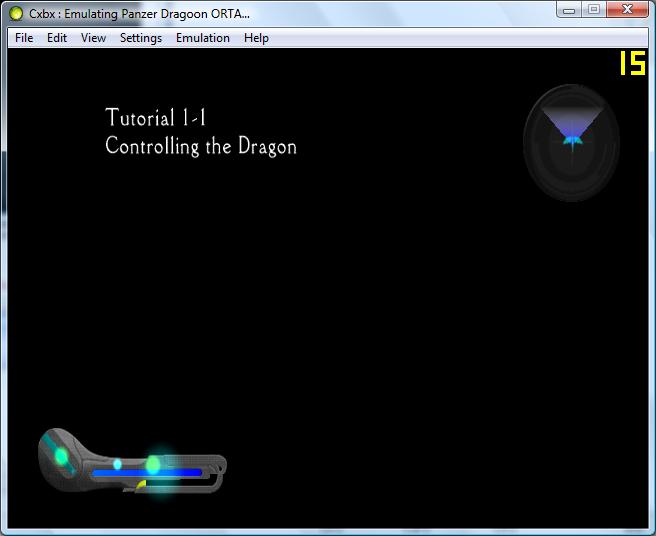Click the leftmost green orb on gauge handle
This screenshot has width=656, height=536.
click(61, 456)
